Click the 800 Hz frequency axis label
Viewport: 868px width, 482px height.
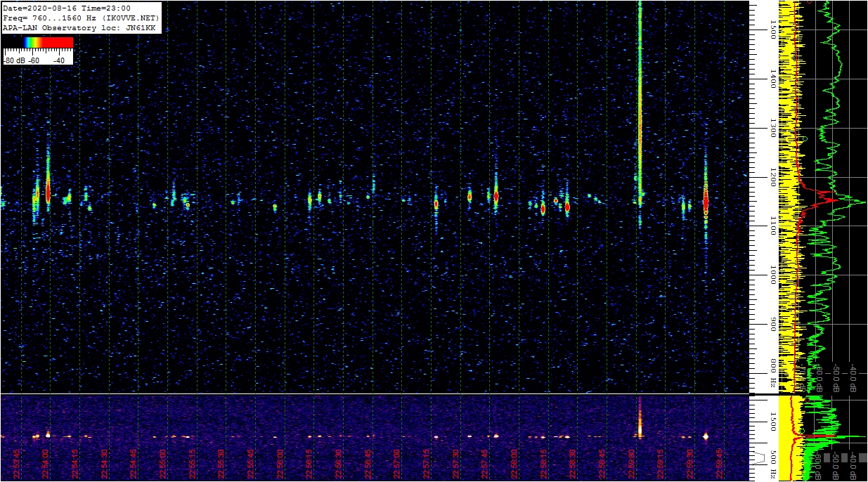click(772, 374)
